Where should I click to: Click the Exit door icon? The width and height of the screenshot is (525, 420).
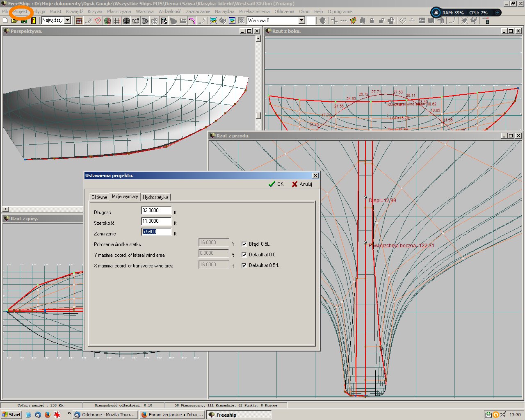coord(33,21)
